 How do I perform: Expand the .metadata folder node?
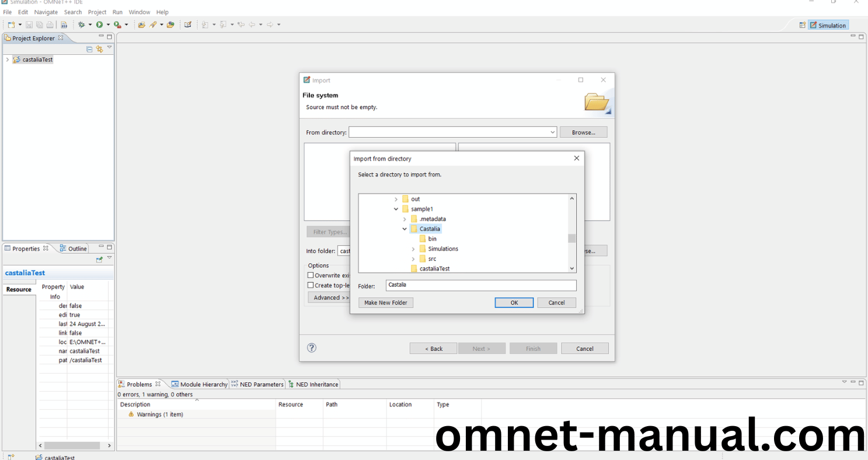coord(405,219)
